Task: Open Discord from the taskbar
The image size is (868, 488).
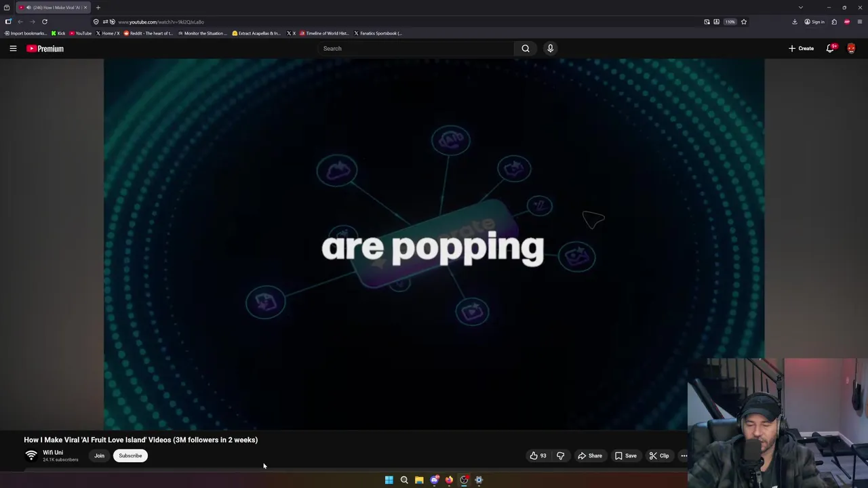Action: (x=434, y=480)
